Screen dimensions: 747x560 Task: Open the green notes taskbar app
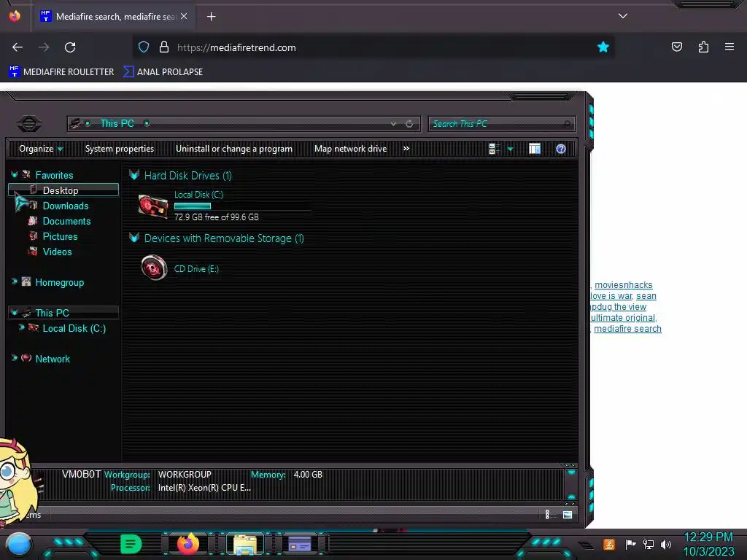click(x=131, y=544)
